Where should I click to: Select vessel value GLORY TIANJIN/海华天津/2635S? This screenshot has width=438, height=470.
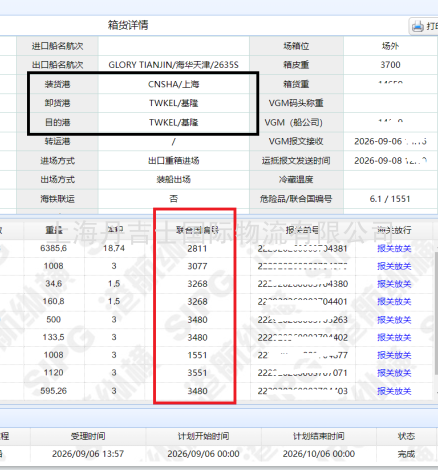(174, 65)
